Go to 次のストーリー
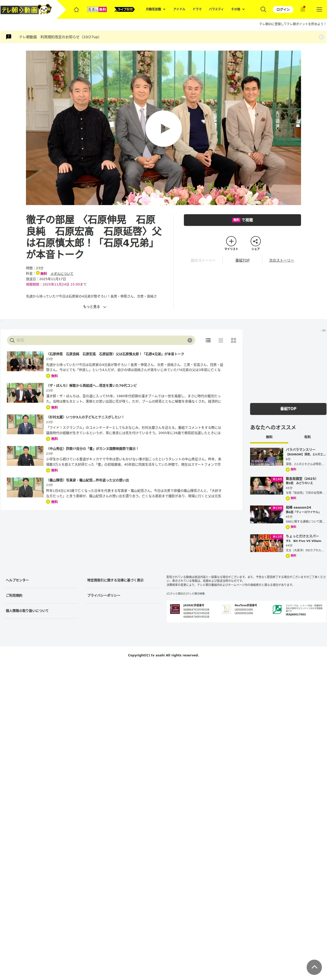 tap(281, 260)
